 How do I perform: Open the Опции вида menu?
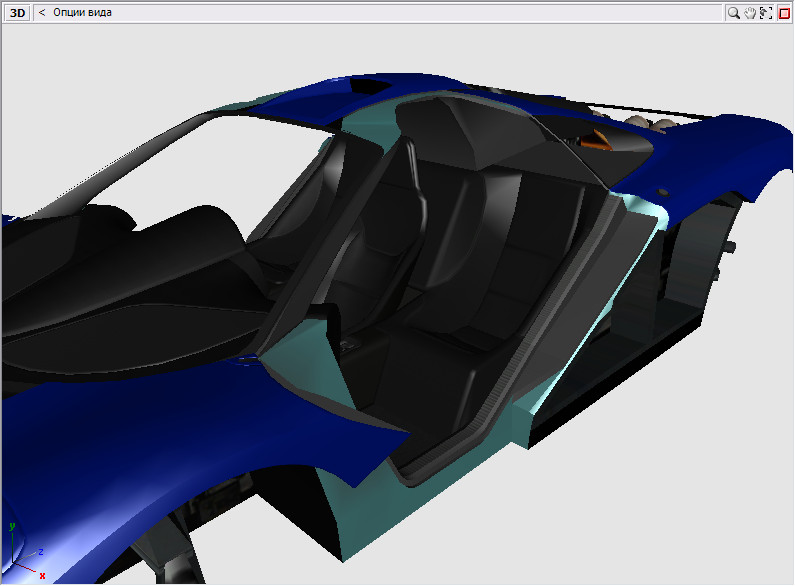click(82, 13)
